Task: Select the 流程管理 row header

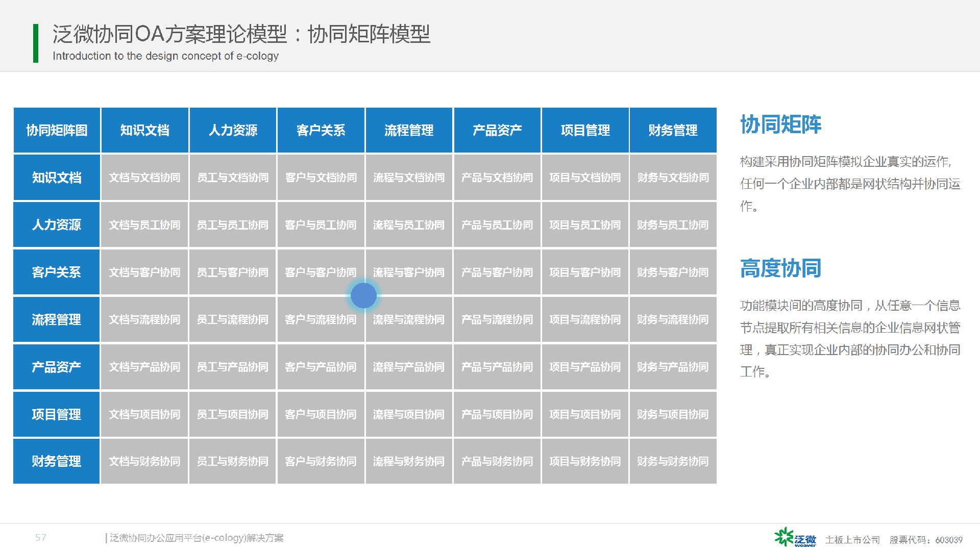Action: [57, 319]
